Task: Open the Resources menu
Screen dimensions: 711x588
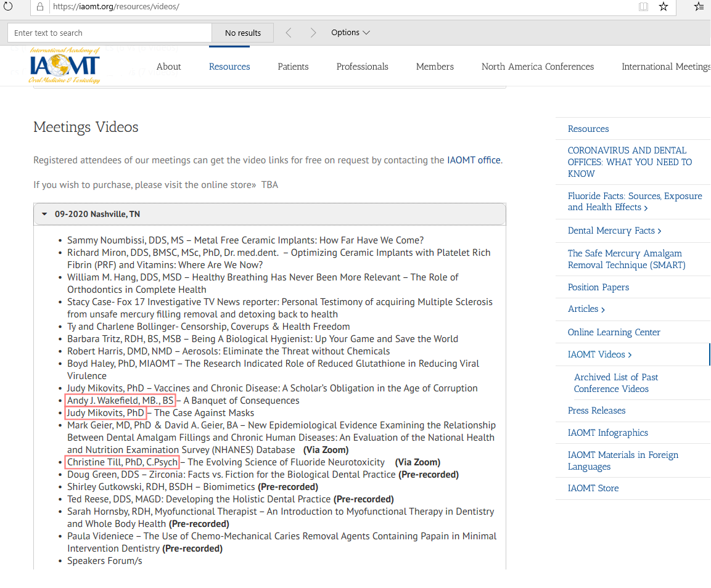Action: pyautogui.click(x=229, y=67)
